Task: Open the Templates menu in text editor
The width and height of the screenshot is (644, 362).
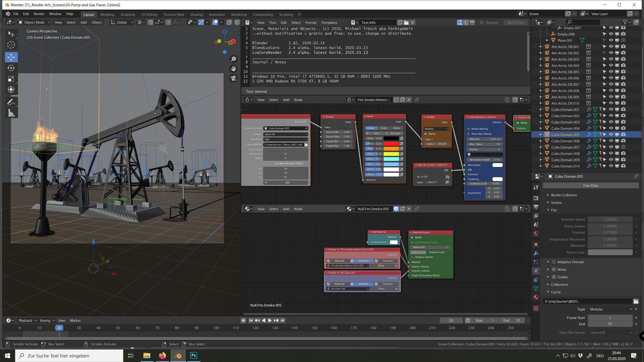Action: (x=329, y=22)
